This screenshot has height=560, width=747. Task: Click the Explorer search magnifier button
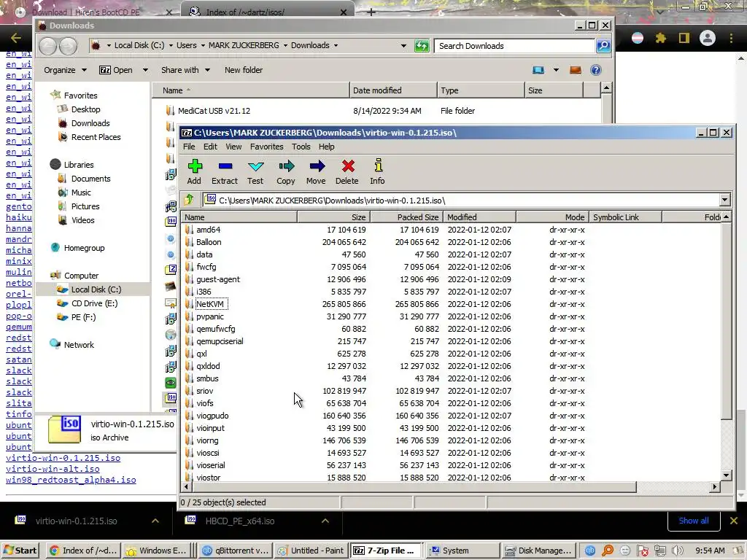603,46
